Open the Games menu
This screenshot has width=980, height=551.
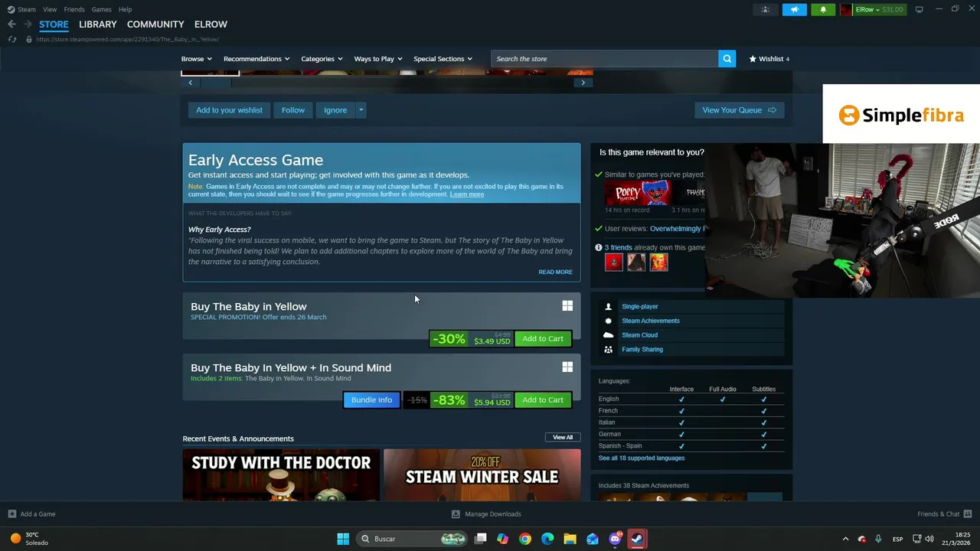[101, 9]
